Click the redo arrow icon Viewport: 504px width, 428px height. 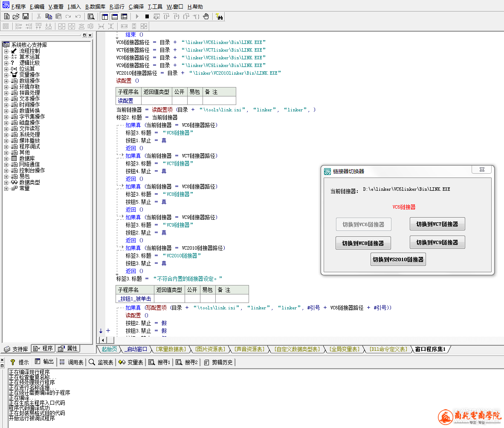68,16
